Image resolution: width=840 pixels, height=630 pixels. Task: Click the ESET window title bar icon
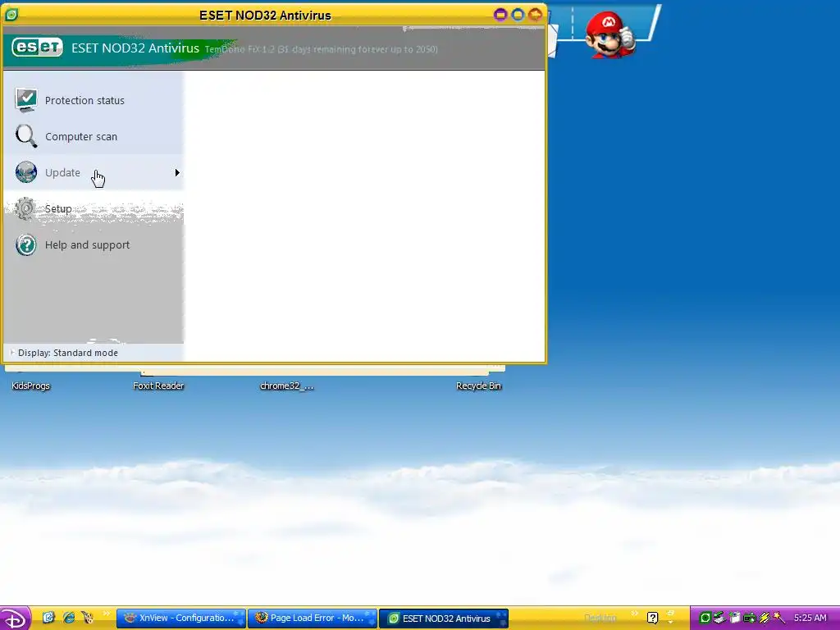[x=11, y=15]
